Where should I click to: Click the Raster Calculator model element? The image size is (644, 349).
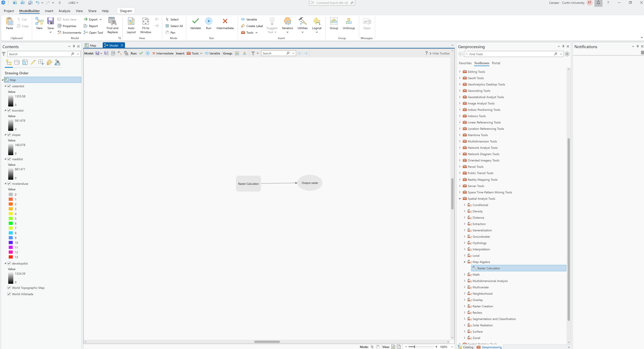click(x=248, y=184)
